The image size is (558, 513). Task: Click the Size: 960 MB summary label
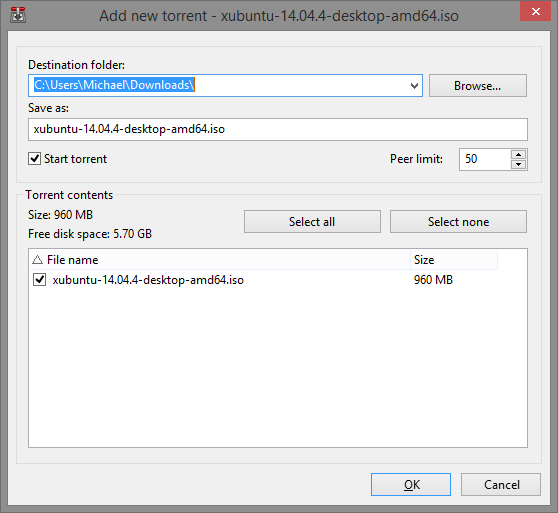(x=60, y=215)
